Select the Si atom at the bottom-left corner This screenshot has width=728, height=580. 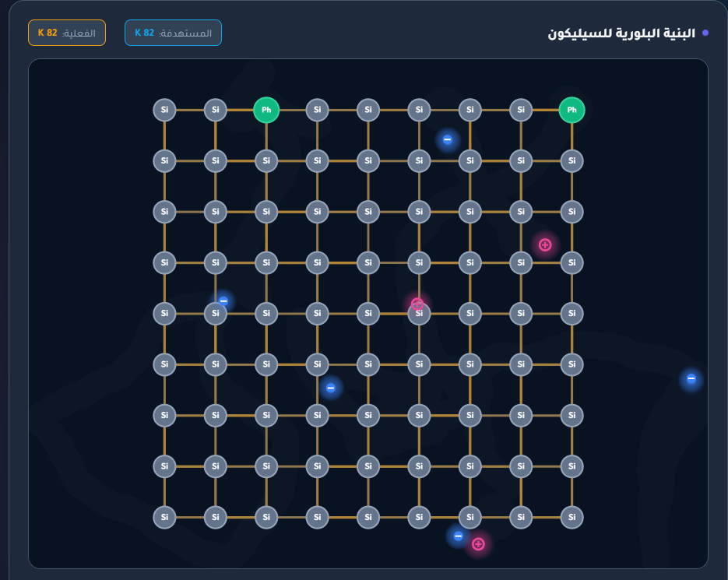[164, 517]
